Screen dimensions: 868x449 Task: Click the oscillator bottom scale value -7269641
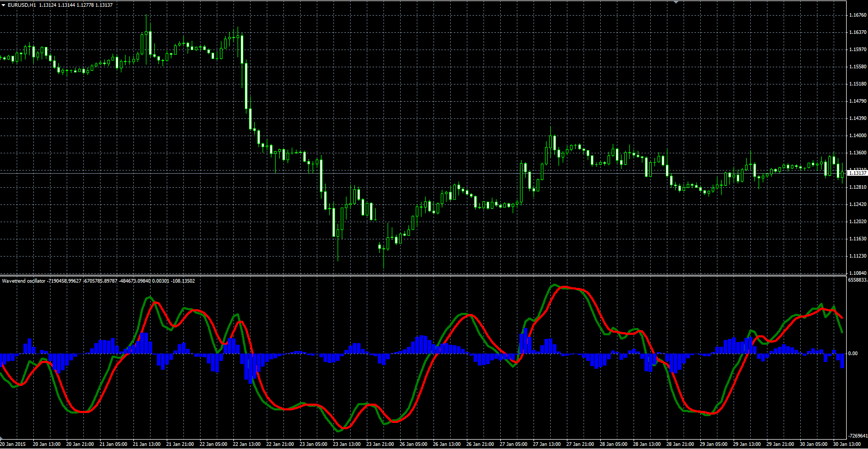858,435
